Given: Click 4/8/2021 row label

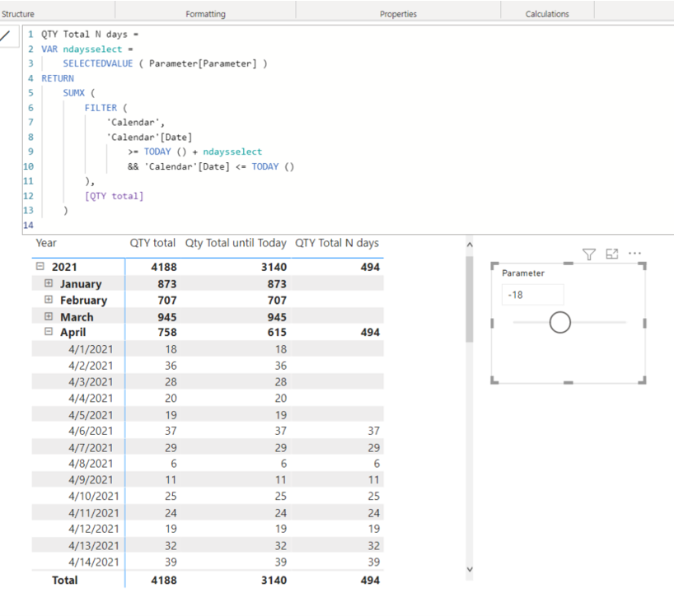Looking at the screenshot, I should [x=91, y=464].
